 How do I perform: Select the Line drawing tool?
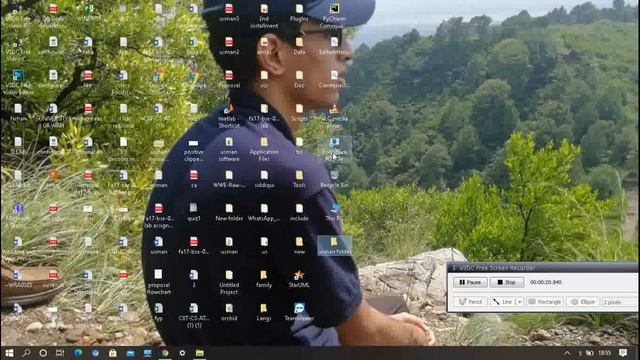coord(503,302)
